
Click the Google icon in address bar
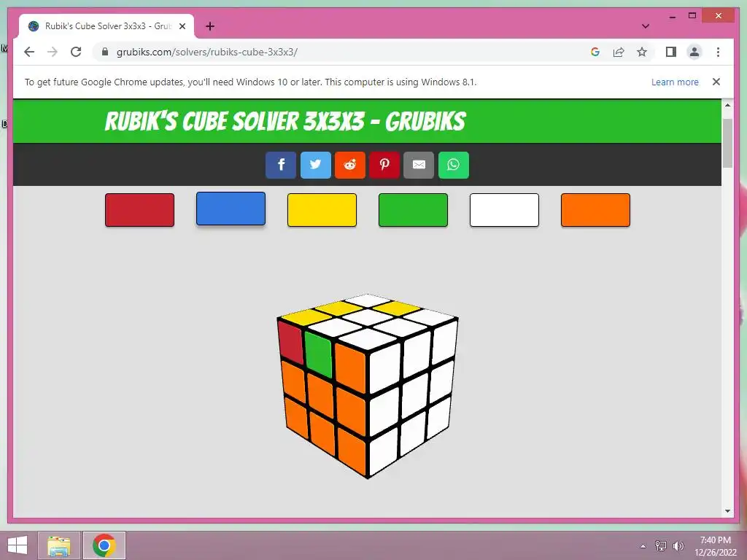pyautogui.click(x=595, y=52)
